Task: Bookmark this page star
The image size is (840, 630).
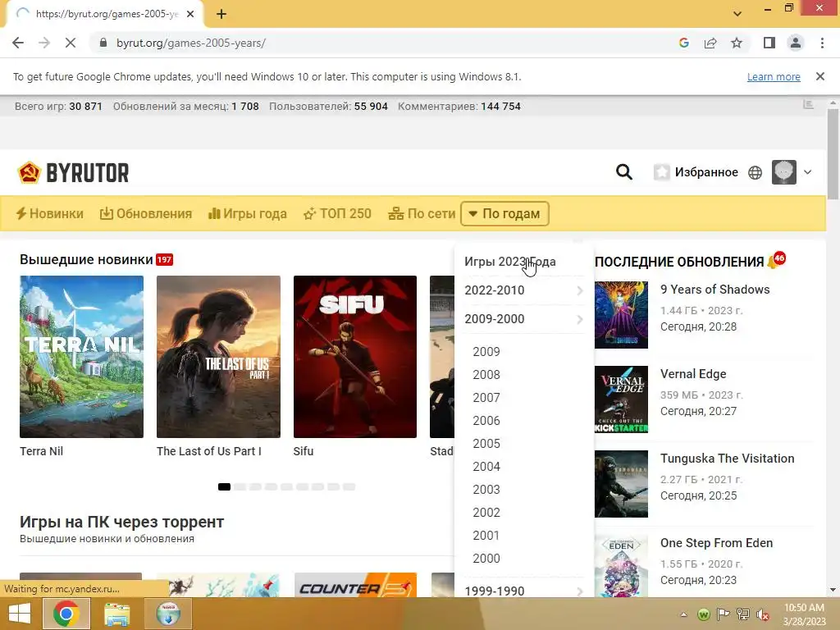Action: [737, 43]
